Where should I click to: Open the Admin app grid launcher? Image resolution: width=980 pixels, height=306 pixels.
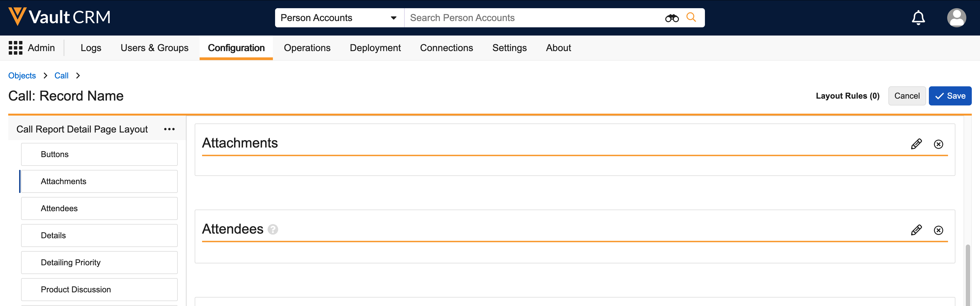(15, 48)
